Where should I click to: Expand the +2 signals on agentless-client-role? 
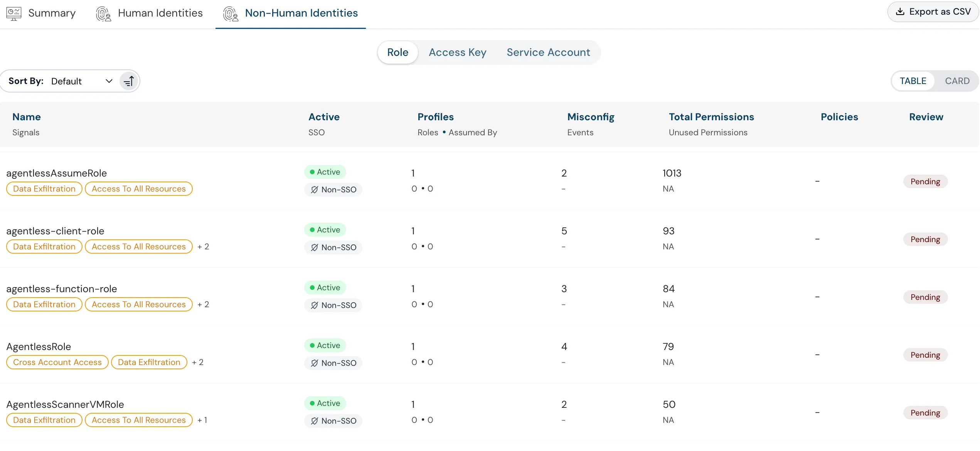pyautogui.click(x=204, y=246)
